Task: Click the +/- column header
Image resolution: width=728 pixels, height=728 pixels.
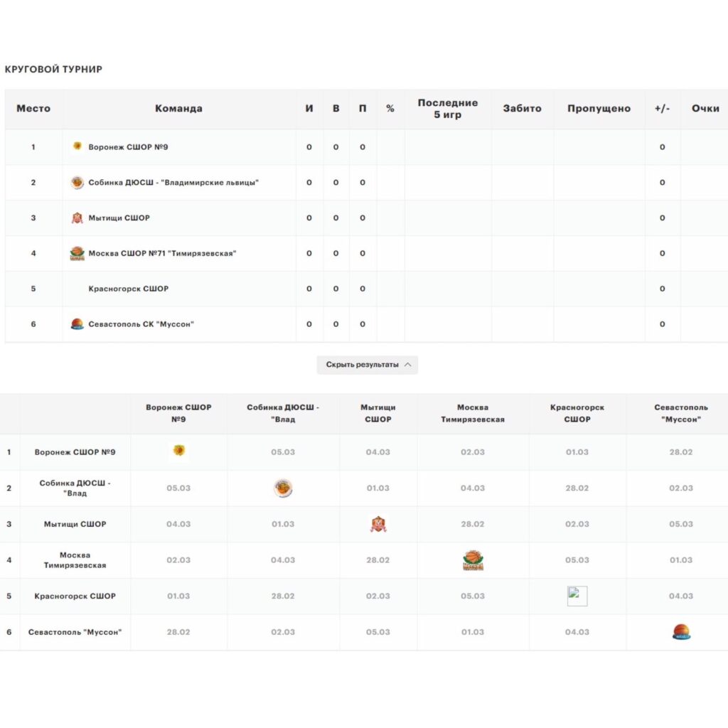Action: pyautogui.click(x=662, y=109)
